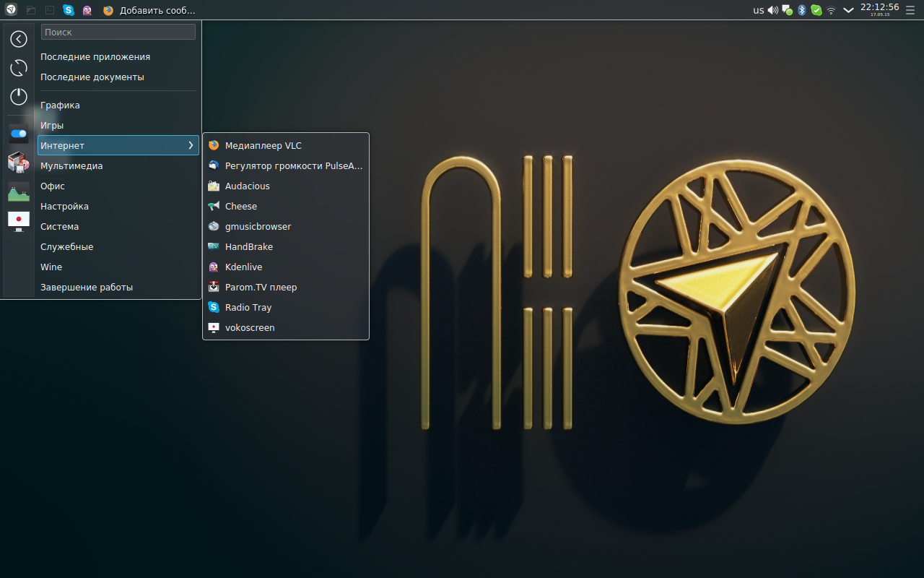The width and height of the screenshot is (924, 578).
Task: Click the speaker volume icon in tray
Action: [773, 10]
